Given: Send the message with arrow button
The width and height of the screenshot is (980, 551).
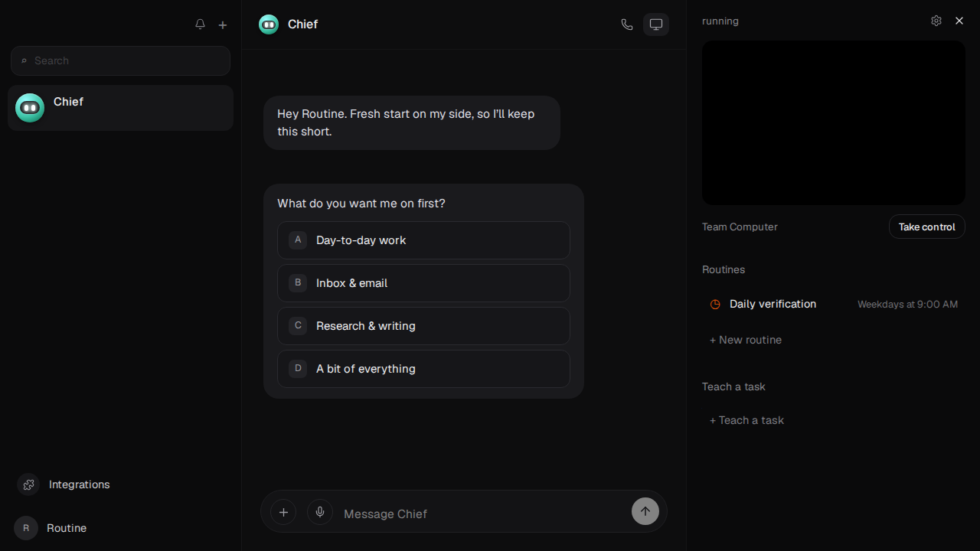Looking at the screenshot, I should [x=645, y=511].
